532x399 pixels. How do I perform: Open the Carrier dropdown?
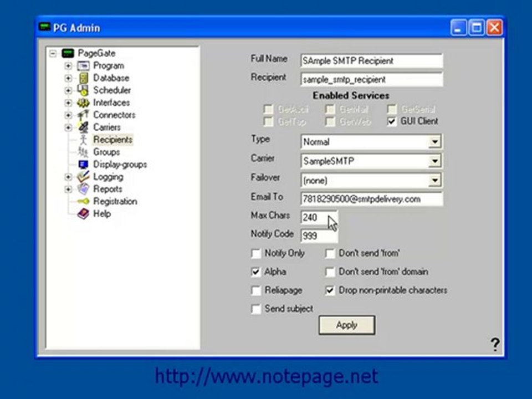tap(434, 161)
